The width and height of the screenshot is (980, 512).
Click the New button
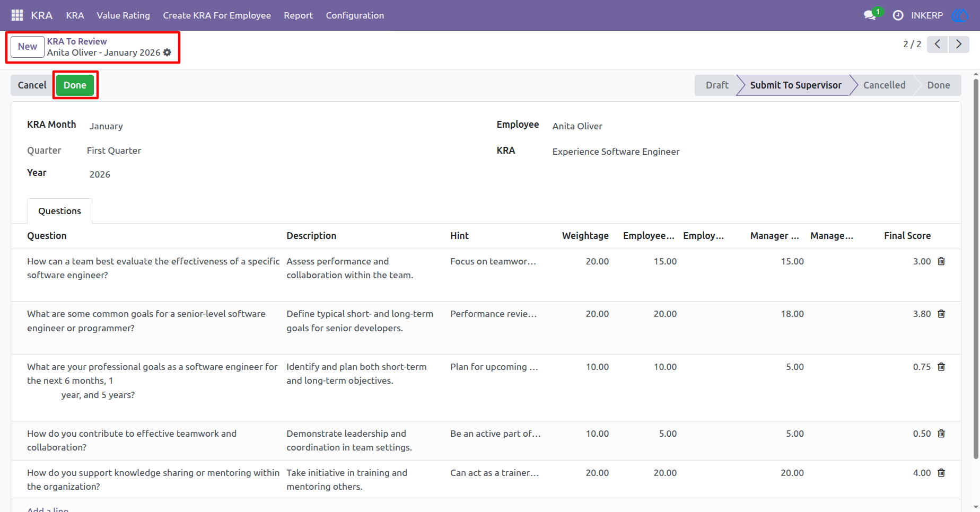[x=28, y=47]
